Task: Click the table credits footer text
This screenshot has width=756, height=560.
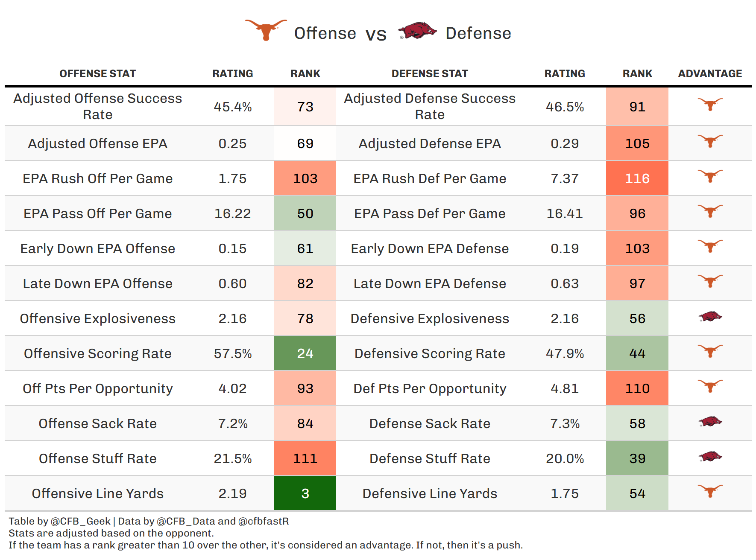Action: [149, 521]
